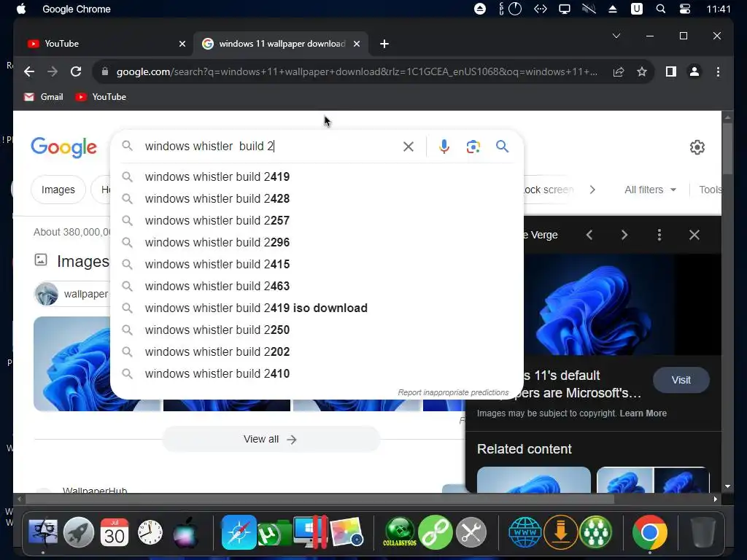Search by image with Google Lens icon
The height and width of the screenshot is (560, 747).
pyautogui.click(x=473, y=146)
